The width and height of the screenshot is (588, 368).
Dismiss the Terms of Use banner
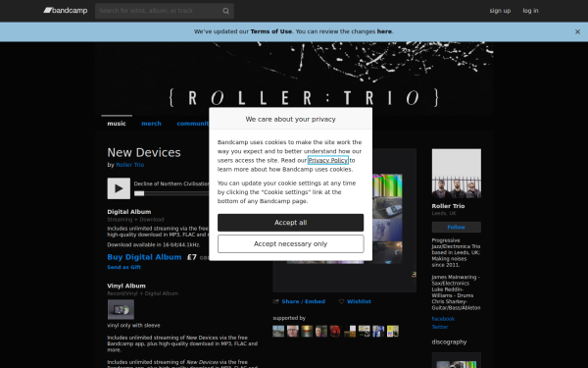pyautogui.click(x=577, y=32)
